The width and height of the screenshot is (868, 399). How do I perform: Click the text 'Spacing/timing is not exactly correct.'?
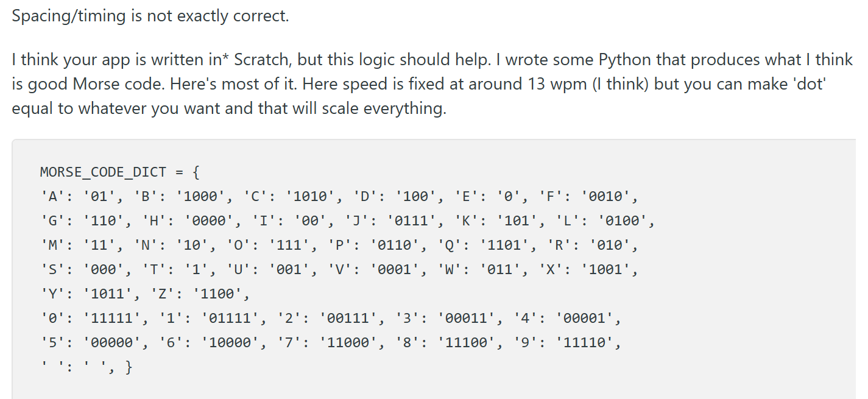(150, 16)
